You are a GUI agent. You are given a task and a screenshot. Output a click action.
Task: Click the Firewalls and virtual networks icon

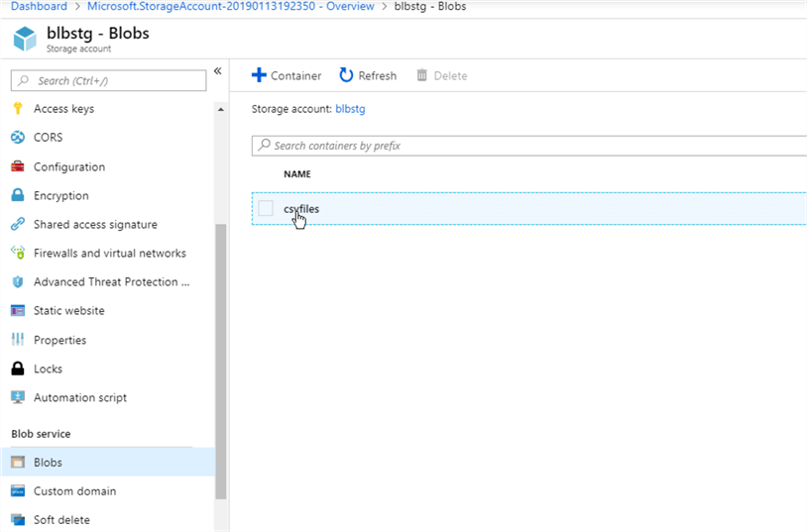[18, 254]
